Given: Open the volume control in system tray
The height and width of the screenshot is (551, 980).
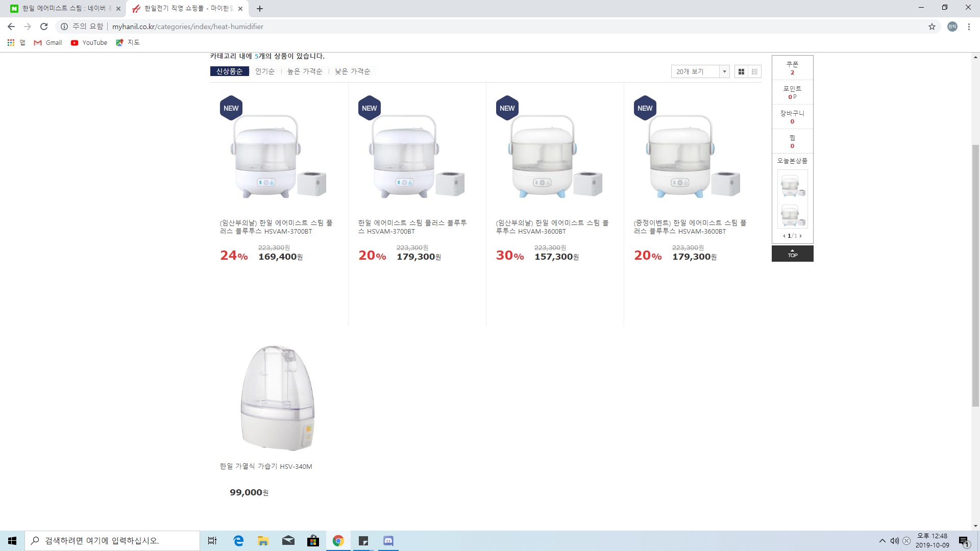Looking at the screenshot, I should (x=895, y=541).
